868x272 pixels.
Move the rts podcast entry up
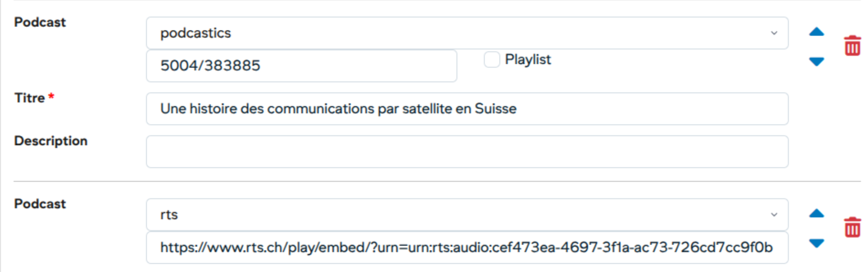pyautogui.click(x=816, y=214)
